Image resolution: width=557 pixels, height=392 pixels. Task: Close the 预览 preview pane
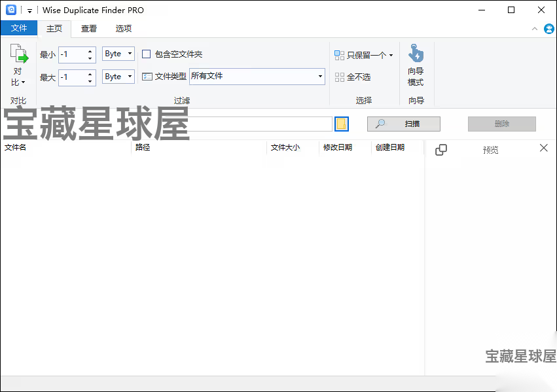[543, 148]
